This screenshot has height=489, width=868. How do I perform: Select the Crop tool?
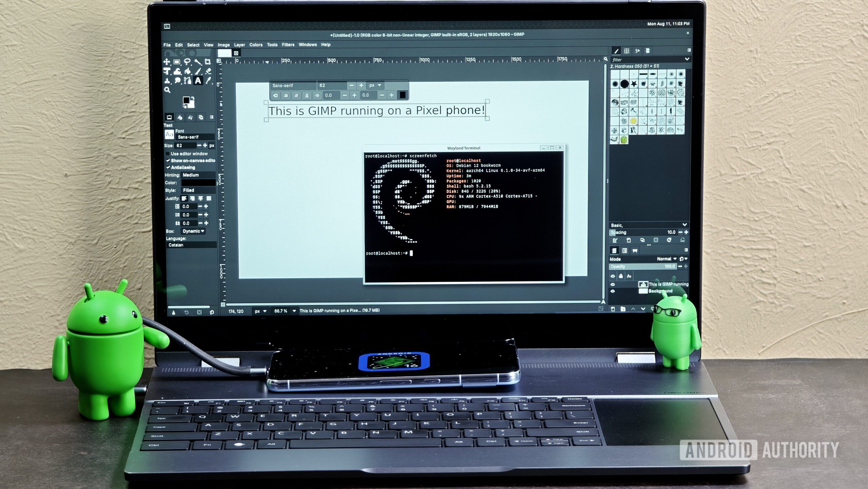(208, 61)
